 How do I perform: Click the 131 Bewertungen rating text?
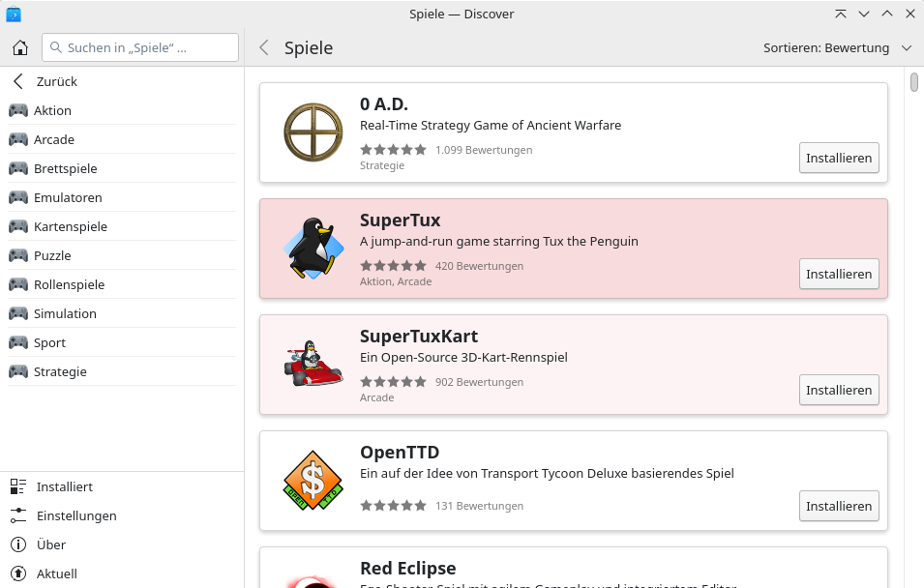(479, 506)
